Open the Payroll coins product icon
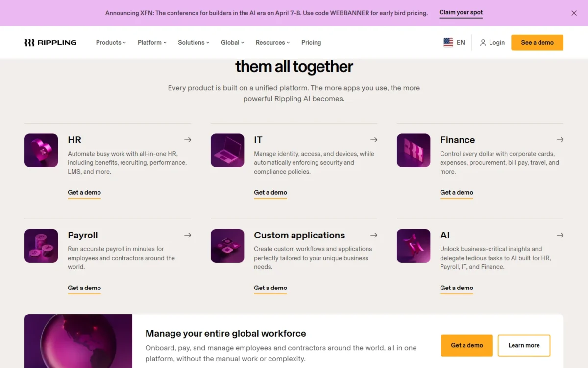The width and height of the screenshot is (588, 368). [41, 246]
